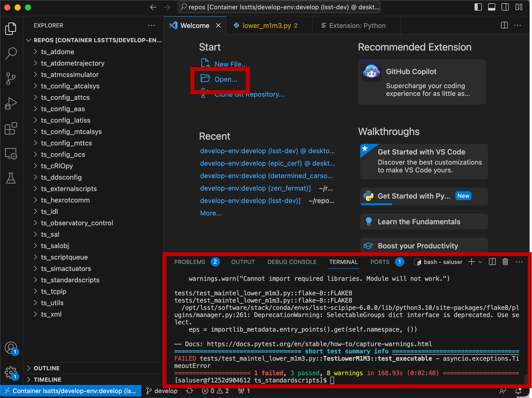
Task: Kill terminal with trash icon
Action: point(505,262)
